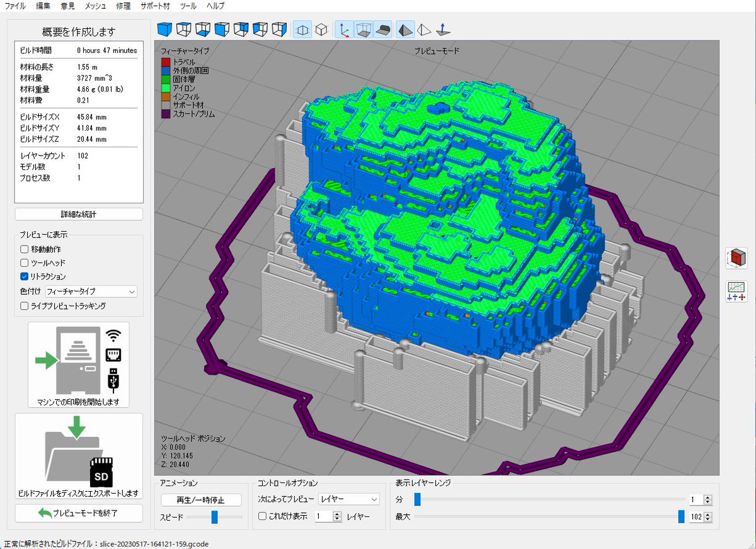Screen dimensions: 756x549
Task: Switch to top view cube icon
Action: [184, 30]
